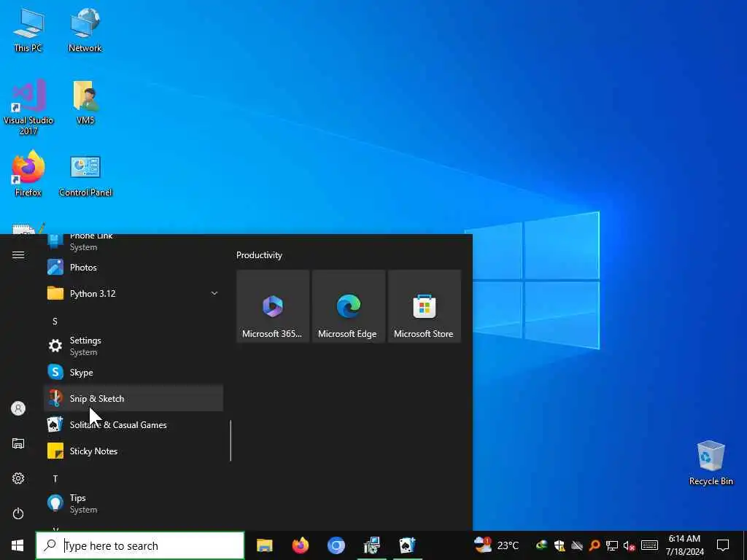Image resolution: width=747 pixels, height=560 pixels.
Task: Open Phone Link at top of app list
Action: (133, 241)
